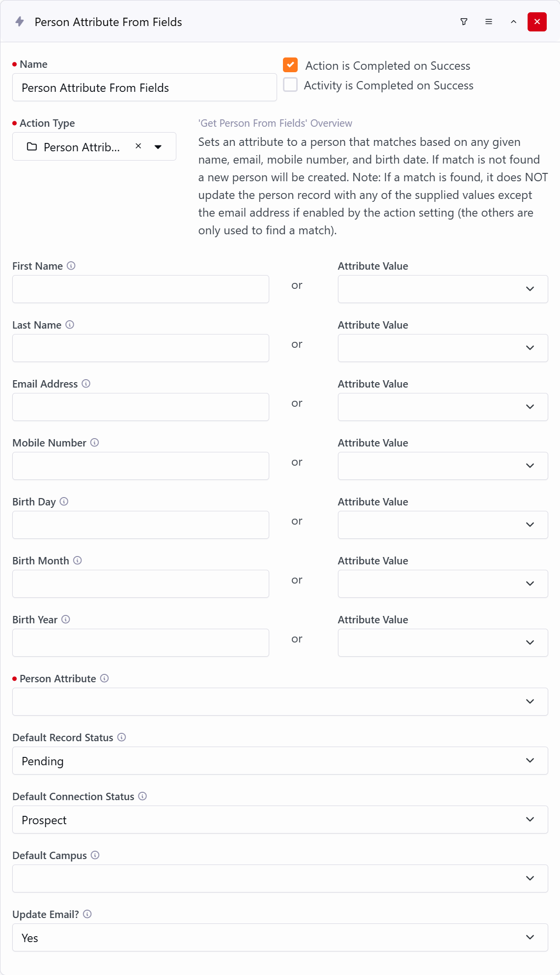Click the reorder bars icon in header
Image resolution: width=560 pixels, height=975 pixels.
[x=489, y=22]
